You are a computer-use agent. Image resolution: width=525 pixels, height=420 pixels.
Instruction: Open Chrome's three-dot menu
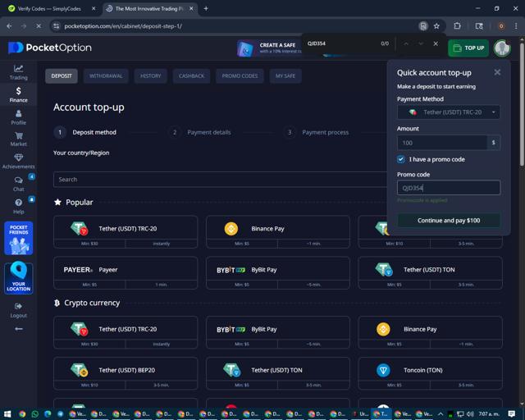click(x=516, y=26)
